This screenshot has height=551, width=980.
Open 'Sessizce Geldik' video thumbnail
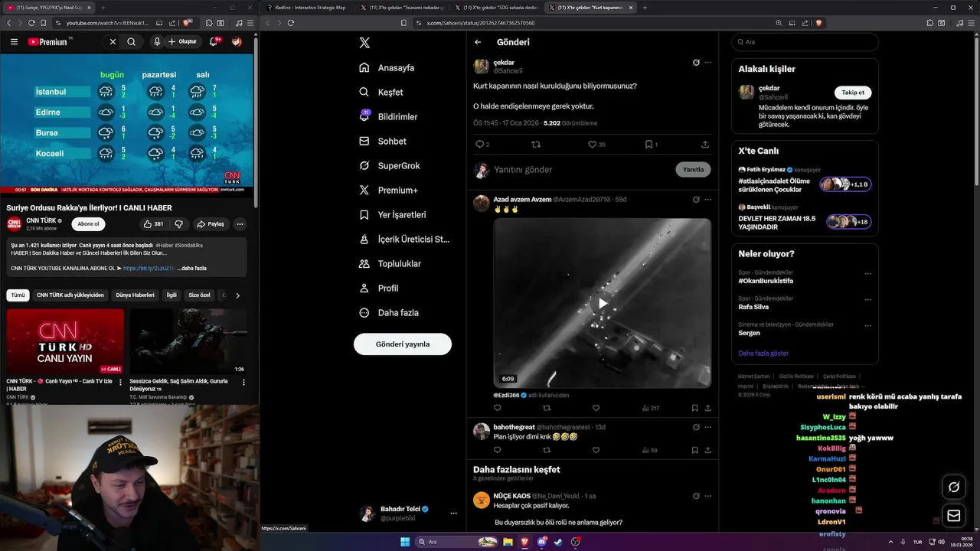click(x=188, y=341)
